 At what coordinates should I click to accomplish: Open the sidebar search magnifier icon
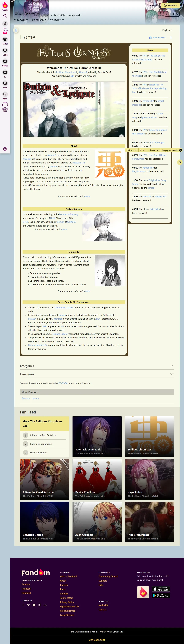tap(5, 16)
